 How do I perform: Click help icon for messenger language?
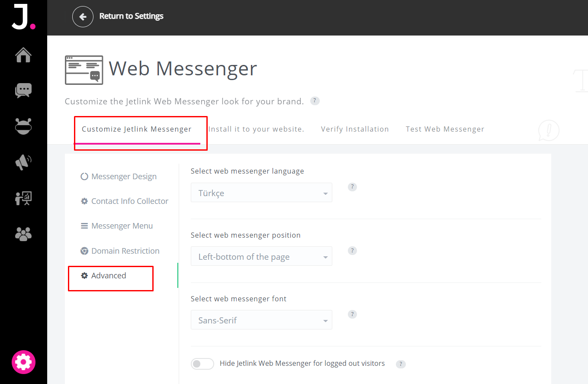pyautogui.click(x=353, y=187)
